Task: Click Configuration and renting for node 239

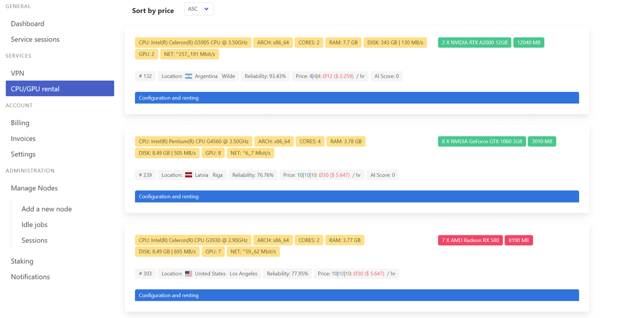Action: 356,197
